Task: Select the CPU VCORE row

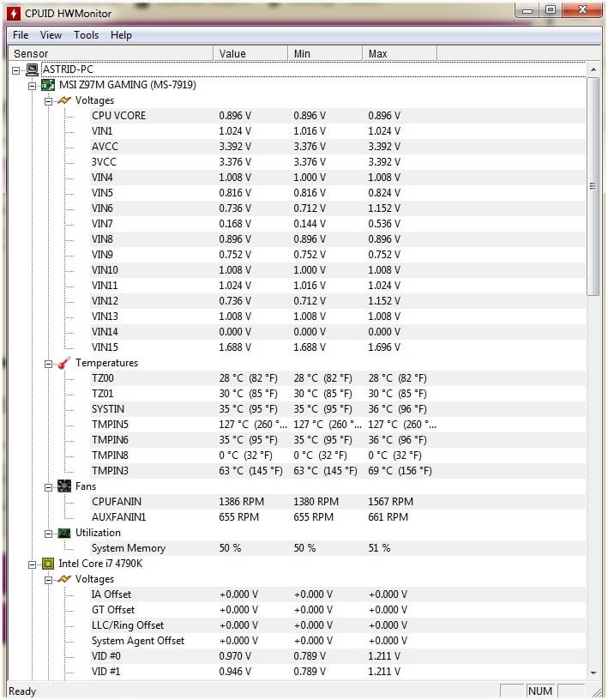Action: coord(118,116)
